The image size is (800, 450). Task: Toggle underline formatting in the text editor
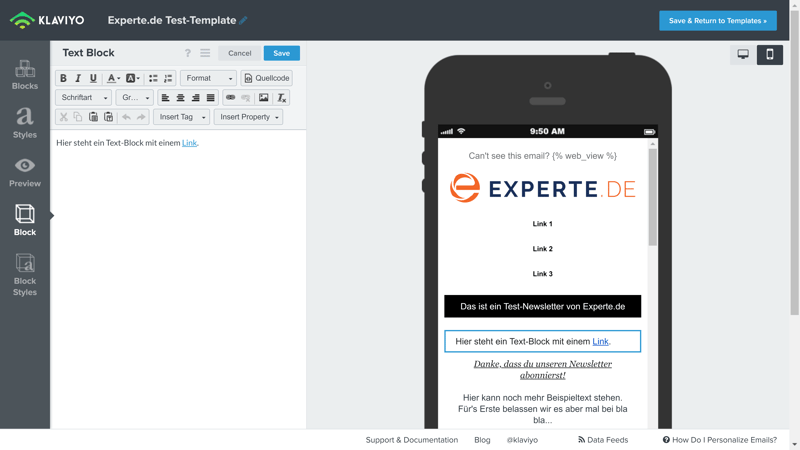(x=93, y=78)
